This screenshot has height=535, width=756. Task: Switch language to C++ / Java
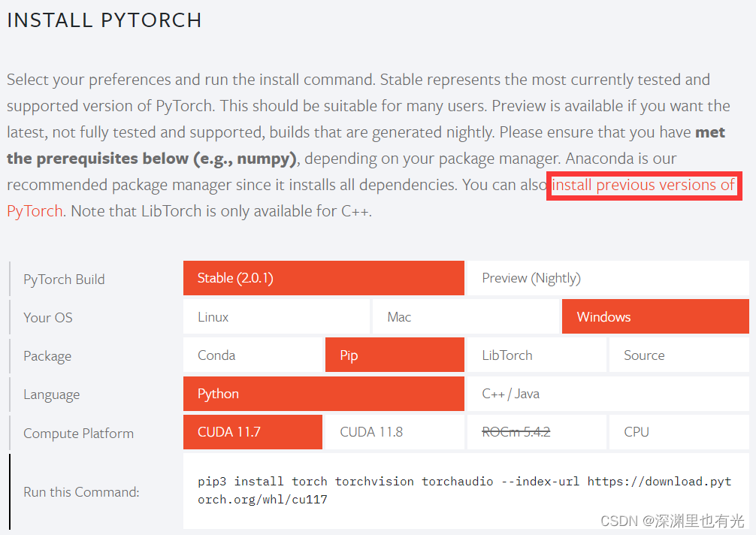click(606, 393)
